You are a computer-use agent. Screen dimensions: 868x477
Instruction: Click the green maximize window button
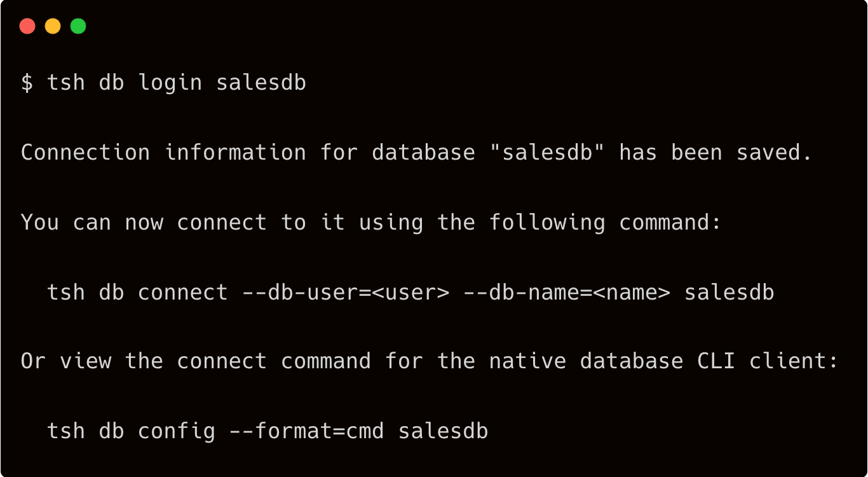tap(78, 26)
